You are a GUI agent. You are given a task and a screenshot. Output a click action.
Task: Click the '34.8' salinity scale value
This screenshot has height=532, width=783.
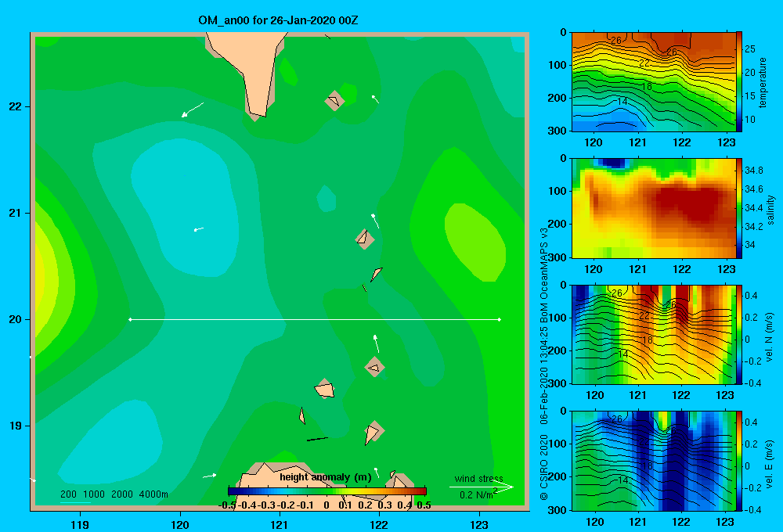(x=753, y=171)
